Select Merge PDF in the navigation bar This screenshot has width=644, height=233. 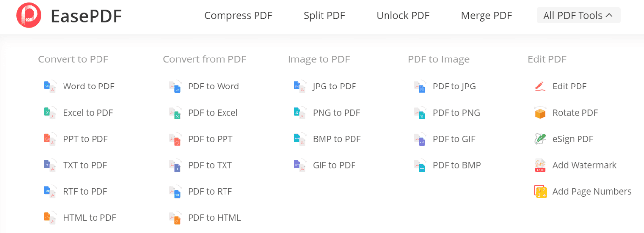[x=486, y=16]
